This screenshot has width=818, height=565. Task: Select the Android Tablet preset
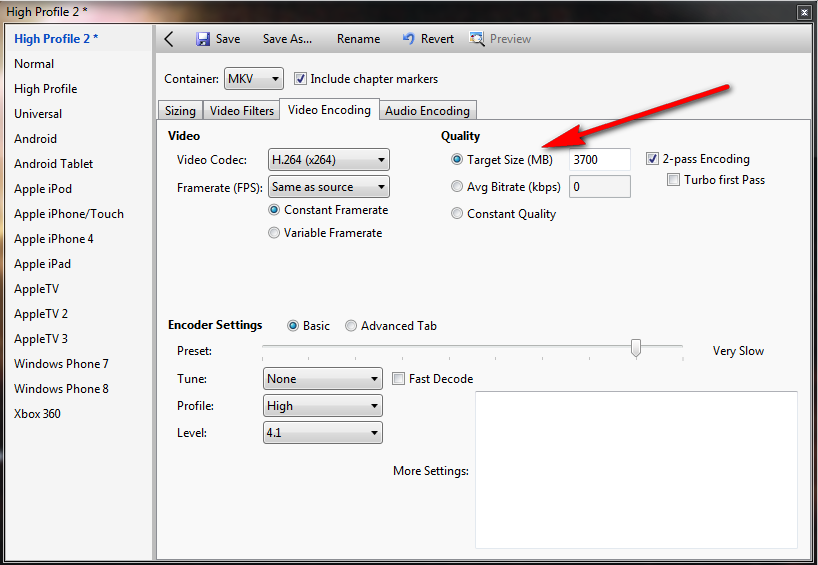coord(54,164)
